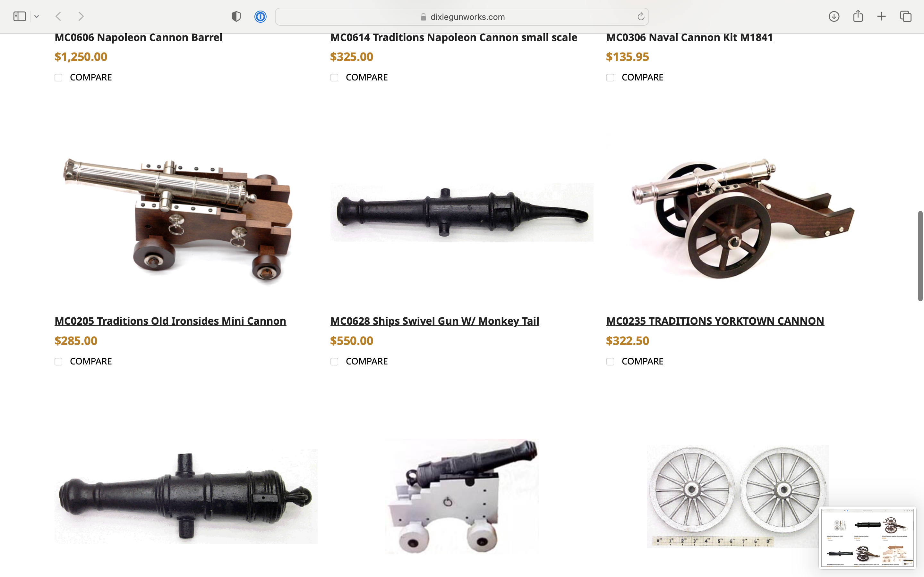The width and height of the screenshot is (924, 577).
Task: Check COMPARE for Old Ironsides Mini Cannon
Action: pyautogui.click(x=58, y=361)
